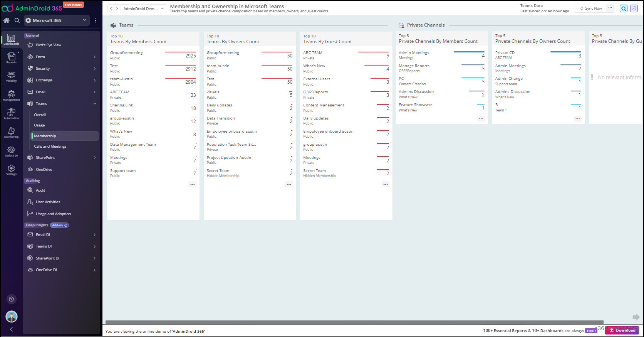Expand the Exchange menu section

coord(62,80)
